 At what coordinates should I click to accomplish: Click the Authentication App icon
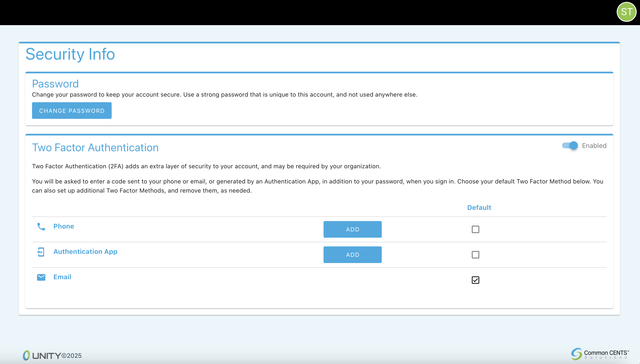(x=41, y=252)
